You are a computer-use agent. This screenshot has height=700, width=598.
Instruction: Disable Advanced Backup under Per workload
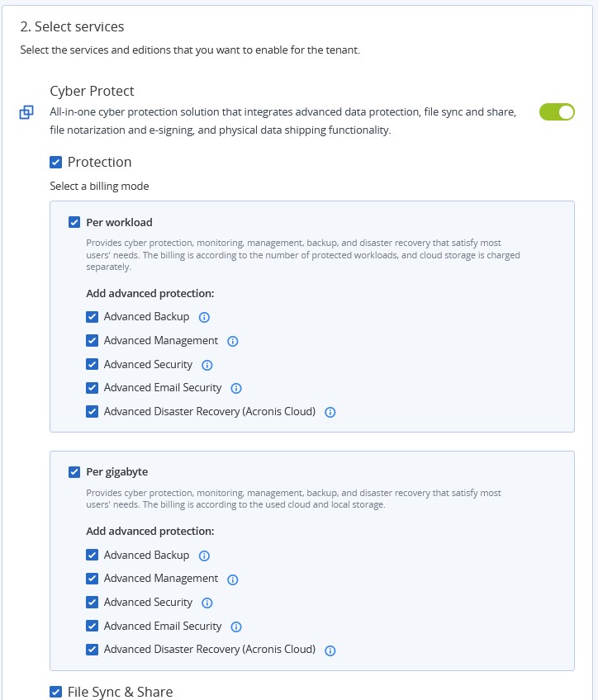point(93,317)
